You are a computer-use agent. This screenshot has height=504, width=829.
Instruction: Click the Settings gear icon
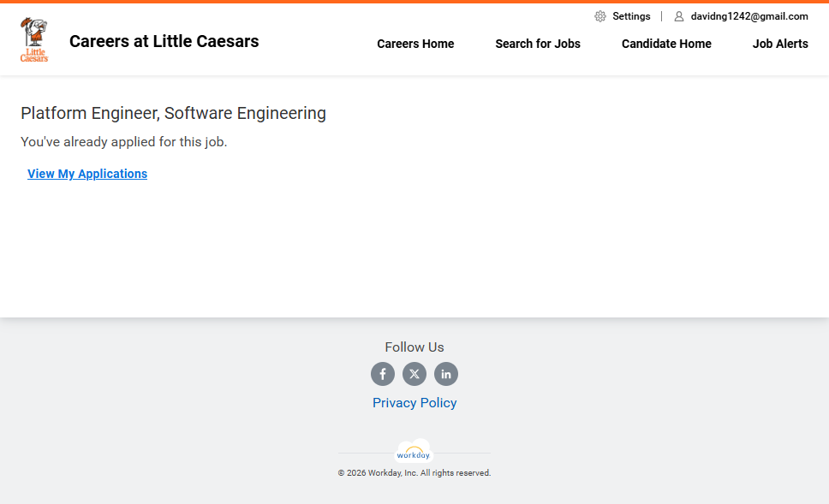[x=600, y=16]
